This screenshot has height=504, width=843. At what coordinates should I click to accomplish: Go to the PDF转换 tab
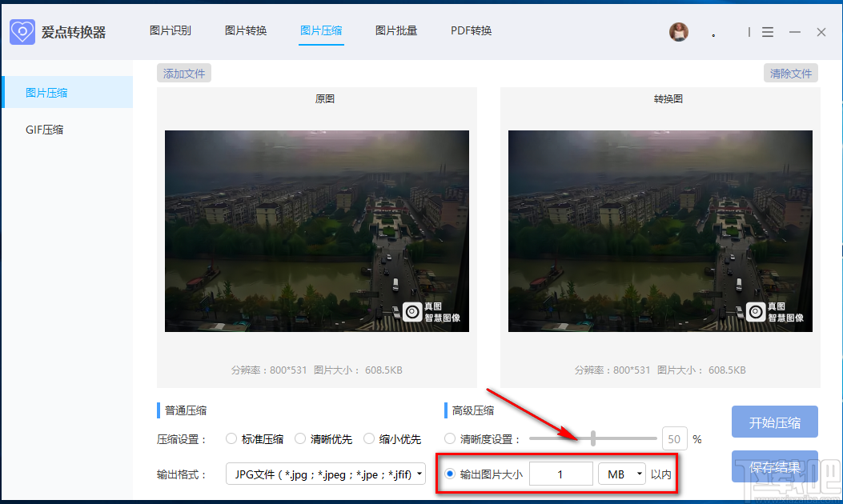click(471, 30)
